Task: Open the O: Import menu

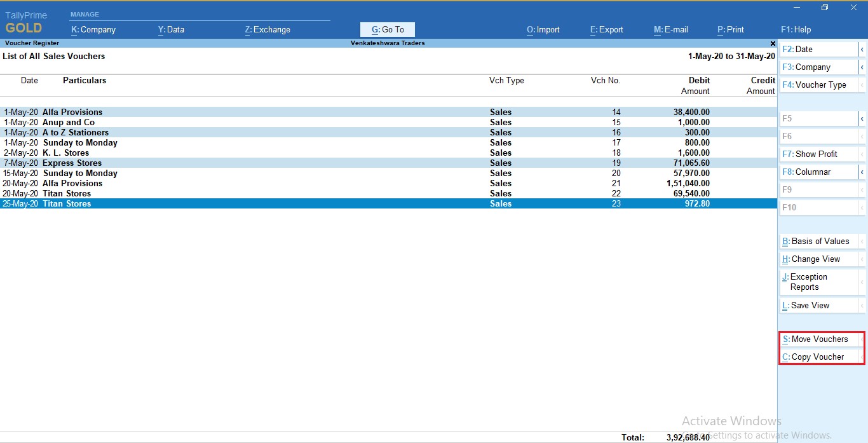Action: click(x=543, y=29)
